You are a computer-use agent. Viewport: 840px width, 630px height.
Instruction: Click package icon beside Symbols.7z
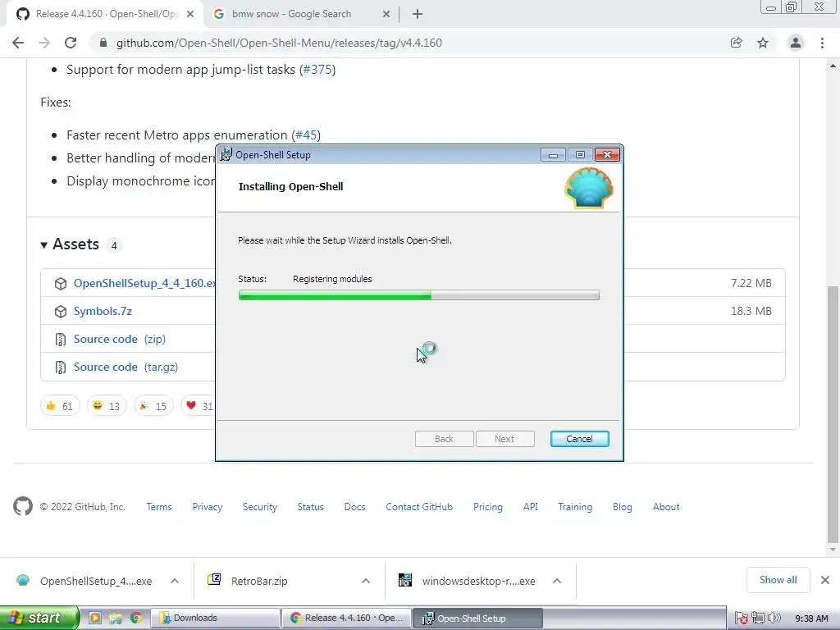pyautogui.click(x=61, y=311)
